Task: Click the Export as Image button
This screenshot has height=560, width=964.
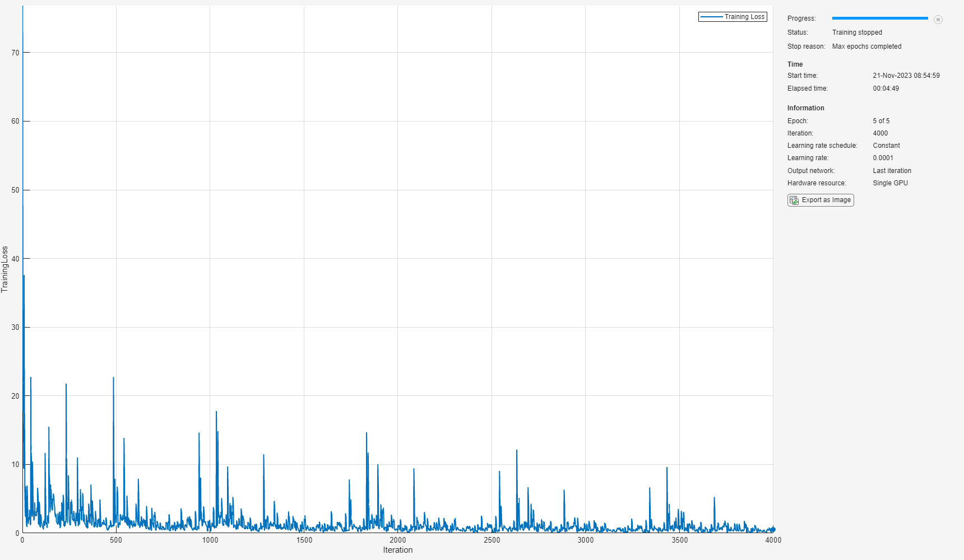Action: click(821, 200)
